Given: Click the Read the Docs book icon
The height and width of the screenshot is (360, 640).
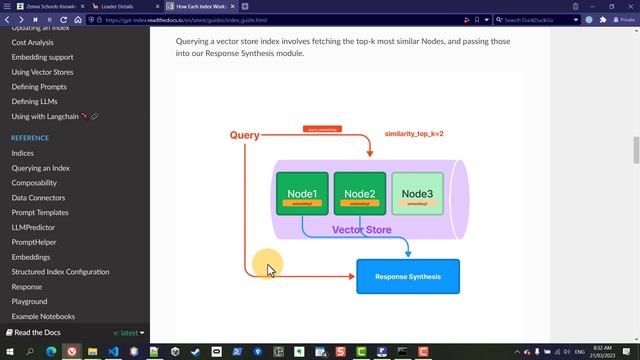Looking at the screenshot, I should click(9, 332).
